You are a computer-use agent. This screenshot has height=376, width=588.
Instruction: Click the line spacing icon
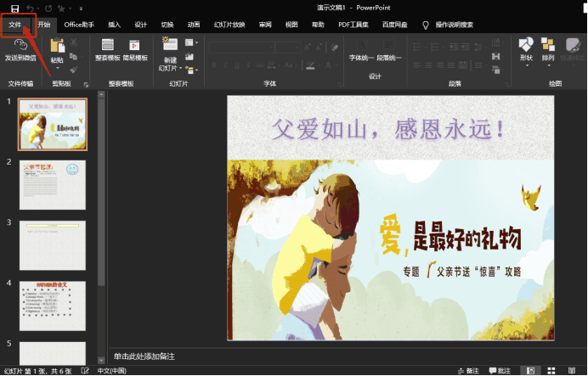(478, 47)
